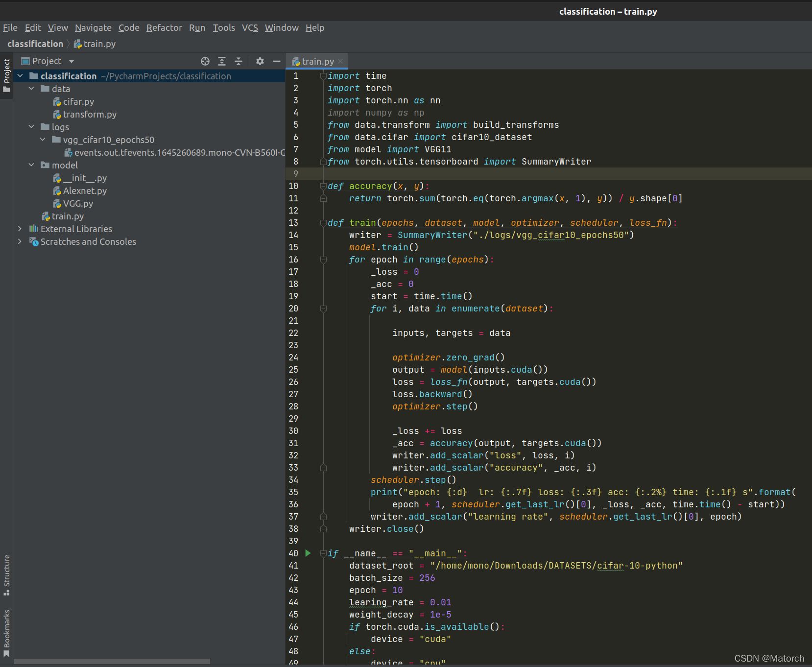
Task: Toggle the Project side tool window
Action: (x=6, y=76)
